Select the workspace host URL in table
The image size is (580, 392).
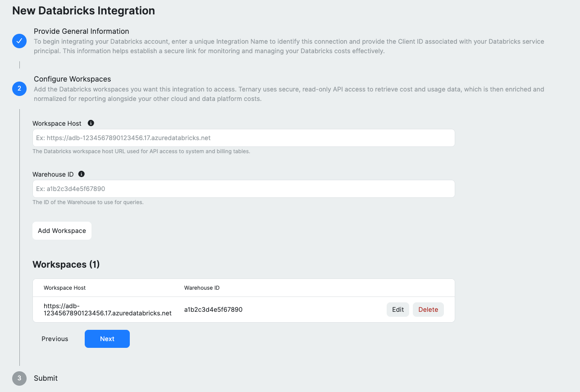coord(108,310)
